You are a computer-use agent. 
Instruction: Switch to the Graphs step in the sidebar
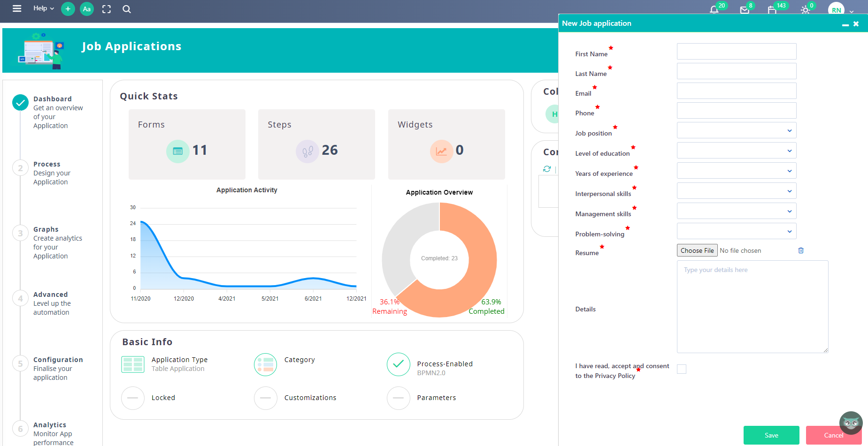[x=46, y=229]
